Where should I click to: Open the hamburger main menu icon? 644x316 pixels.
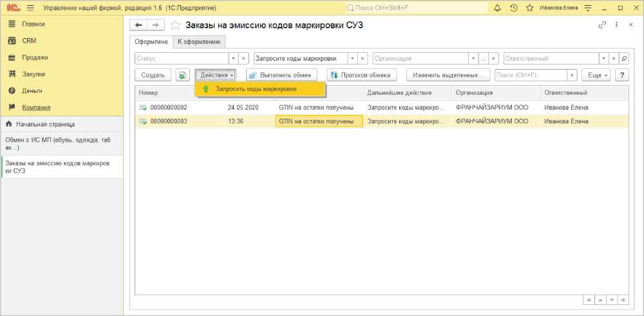[x=30, y=8]
